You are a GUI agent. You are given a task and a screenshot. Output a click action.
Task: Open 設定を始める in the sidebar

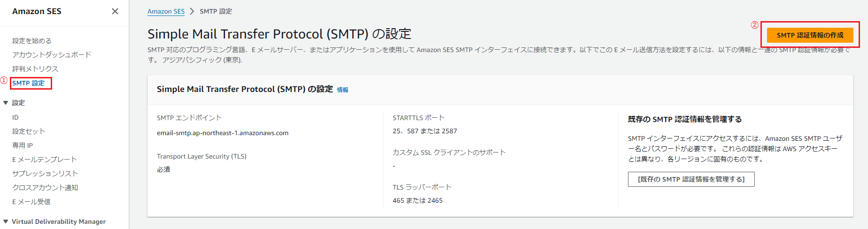(x=32, y=41)
